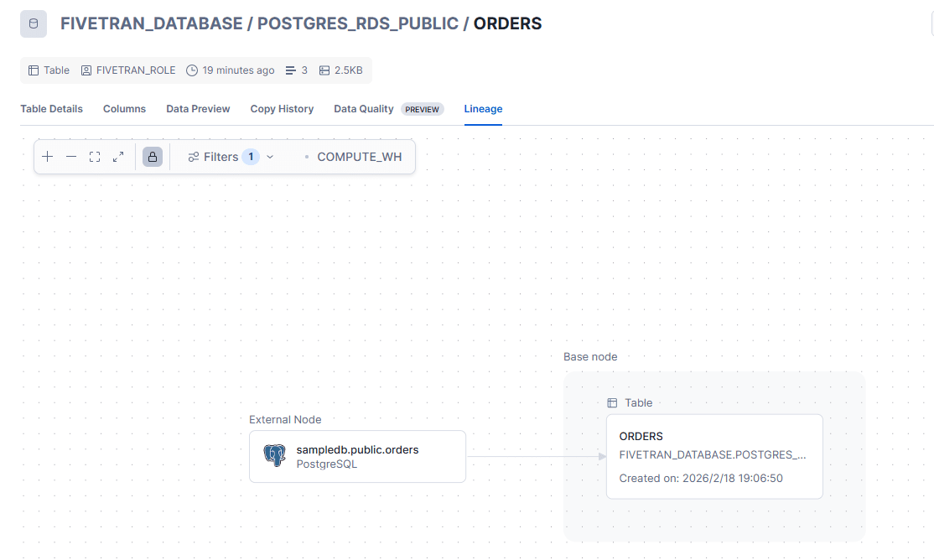The image size is (934, 560).
Task: Toggle the lineage graph lock button
Action: tap(153, 157)
